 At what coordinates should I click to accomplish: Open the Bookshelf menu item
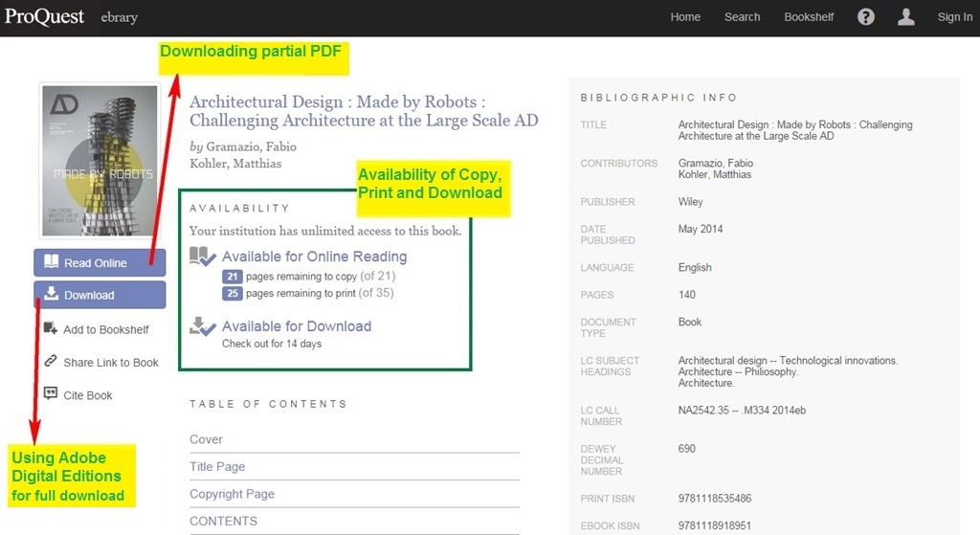click(x=809, y=17)
